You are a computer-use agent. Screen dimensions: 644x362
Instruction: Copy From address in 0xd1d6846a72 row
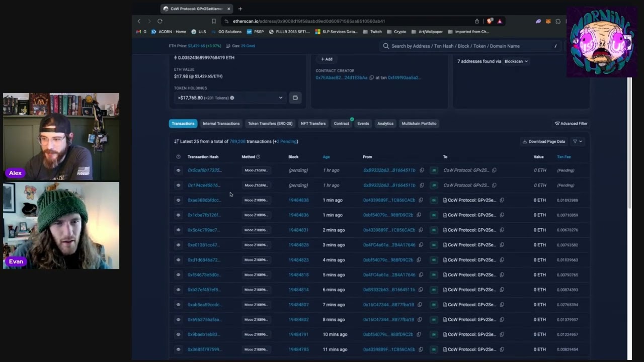pyautogui.click(x=419, y=260)
